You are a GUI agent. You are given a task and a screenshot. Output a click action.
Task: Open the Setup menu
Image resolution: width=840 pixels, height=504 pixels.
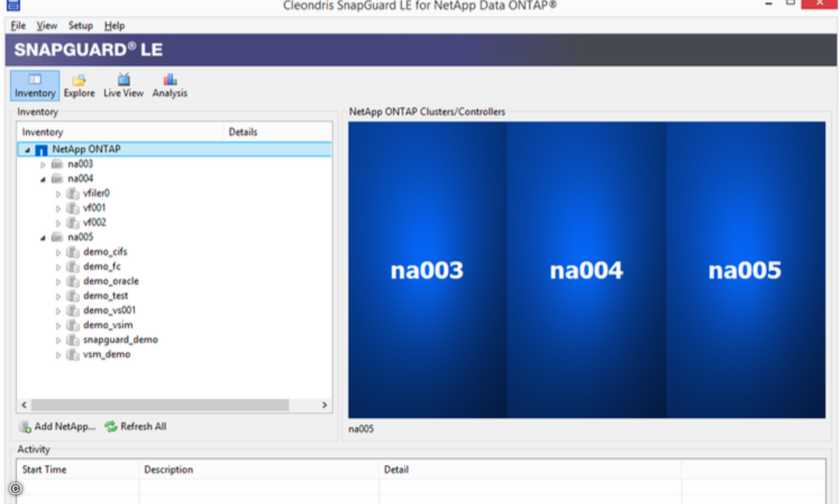[80, 25]
